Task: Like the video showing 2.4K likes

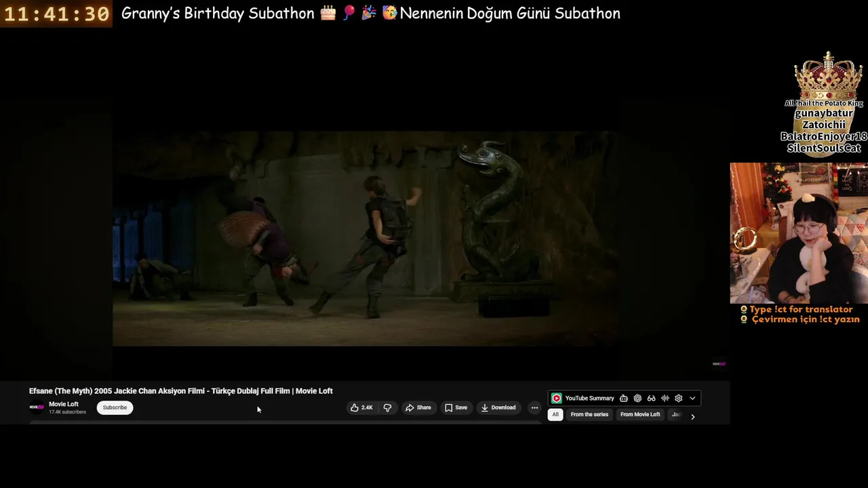Action: coord(361,407)
